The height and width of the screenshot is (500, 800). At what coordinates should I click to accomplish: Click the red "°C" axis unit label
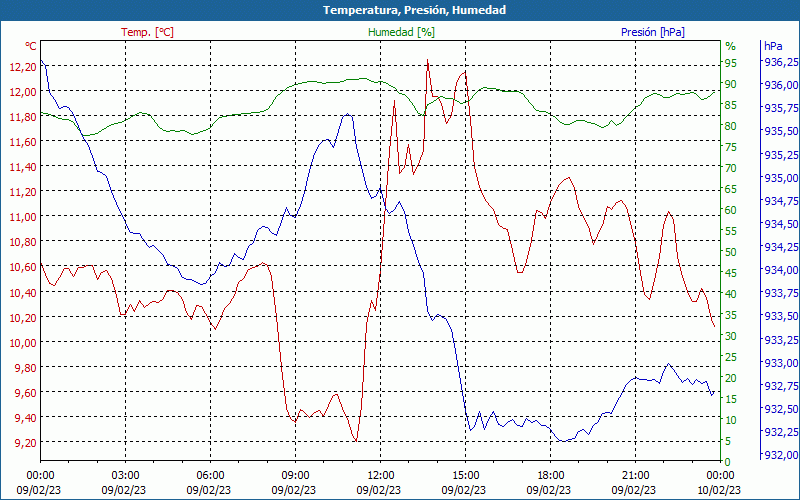pos(31,46)
